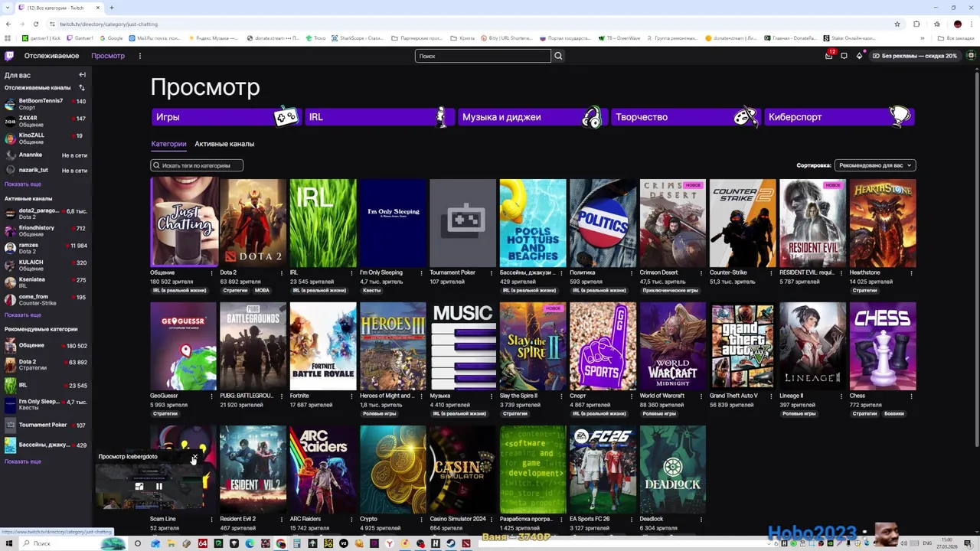
Task: Open the Bits crown icon
Action: (x=859, y=56)
